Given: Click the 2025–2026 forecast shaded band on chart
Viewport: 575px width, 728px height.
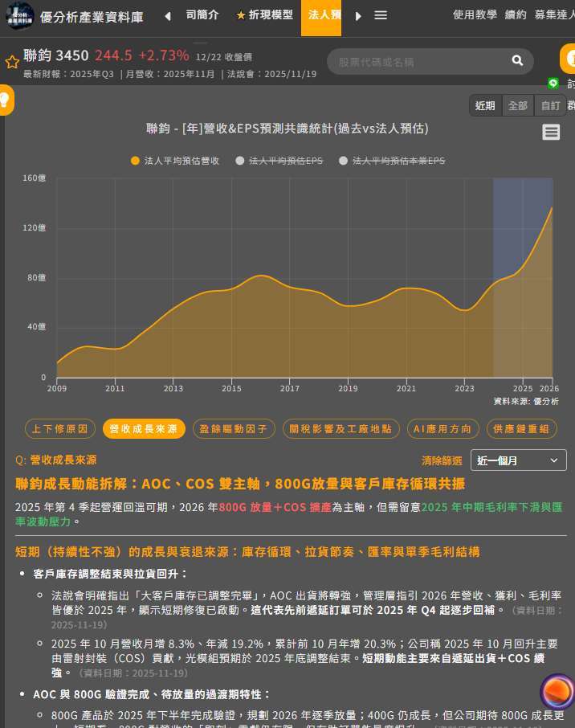Looking at the screenshot, I should (522, 273).
